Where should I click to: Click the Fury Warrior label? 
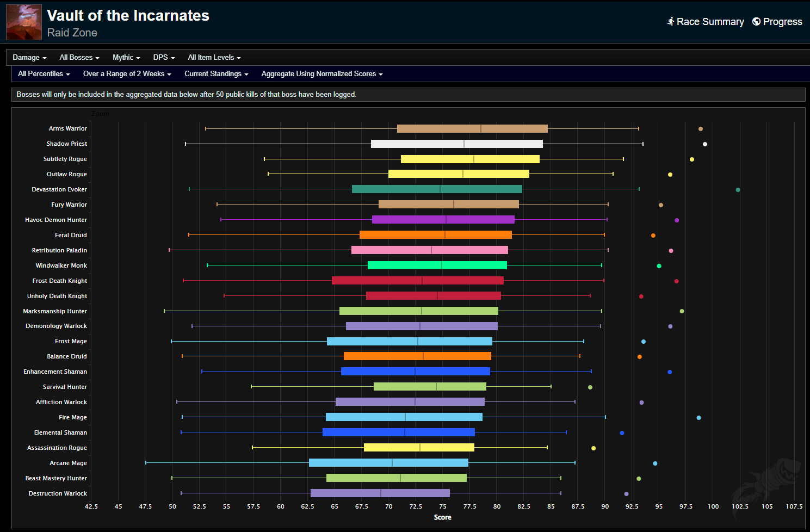pos(69,205)
